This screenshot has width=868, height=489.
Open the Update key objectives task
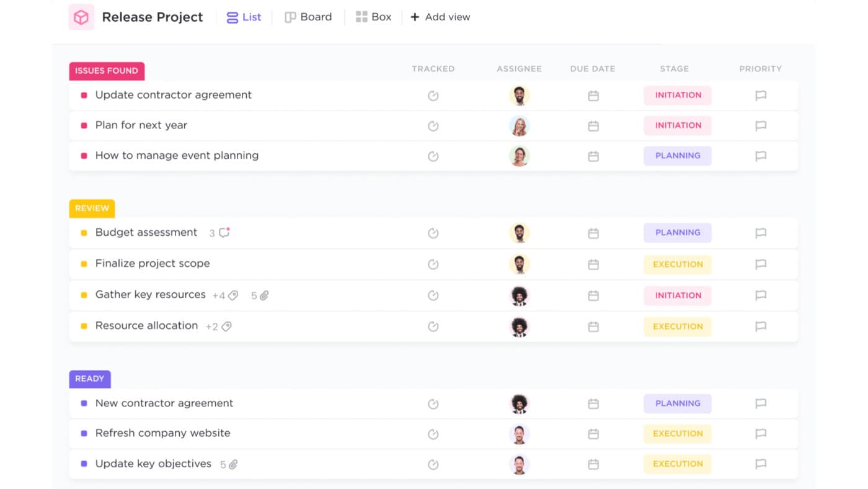(x=153, y=464)
